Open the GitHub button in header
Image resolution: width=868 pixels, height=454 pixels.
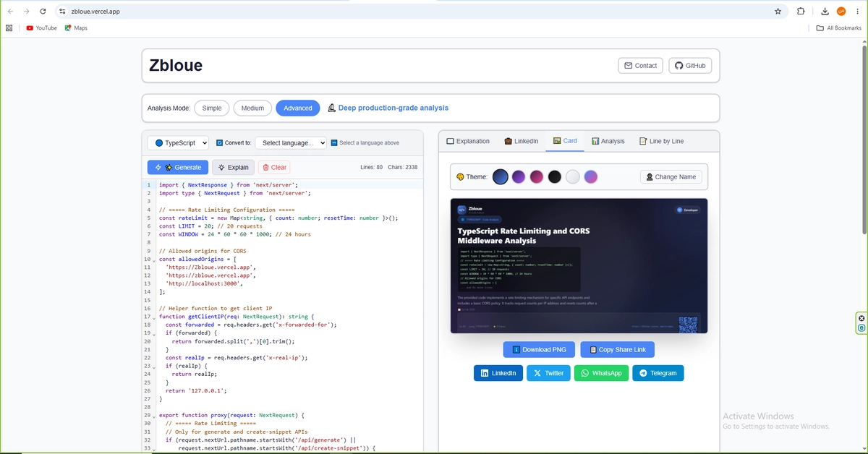[x=690, y=66]
